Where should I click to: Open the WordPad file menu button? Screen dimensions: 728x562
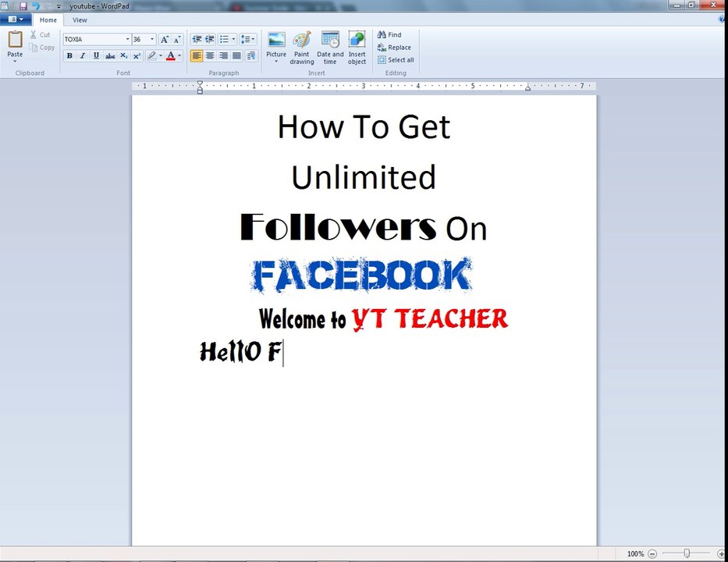pos(16,20)
